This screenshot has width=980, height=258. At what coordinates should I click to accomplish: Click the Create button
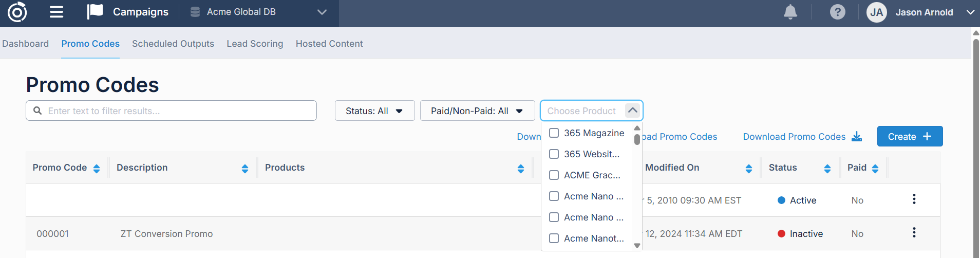pyautogui.click(x=909, y=137)
